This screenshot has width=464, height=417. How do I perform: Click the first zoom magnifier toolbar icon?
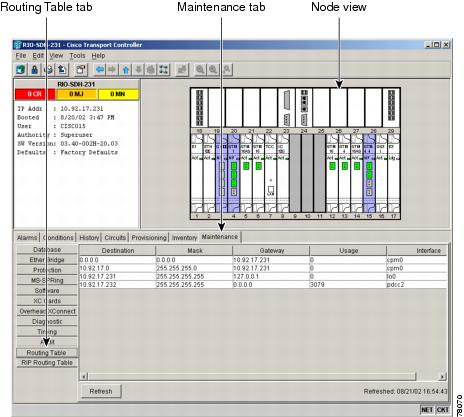coord(200,70)
